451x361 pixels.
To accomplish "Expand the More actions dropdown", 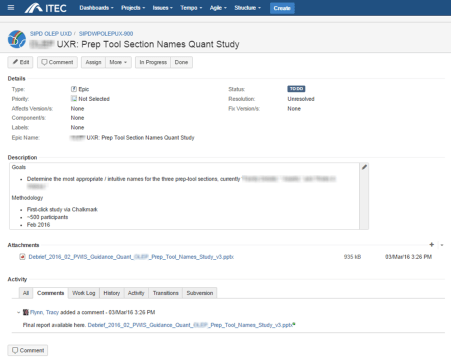I will tap(118, 62).
